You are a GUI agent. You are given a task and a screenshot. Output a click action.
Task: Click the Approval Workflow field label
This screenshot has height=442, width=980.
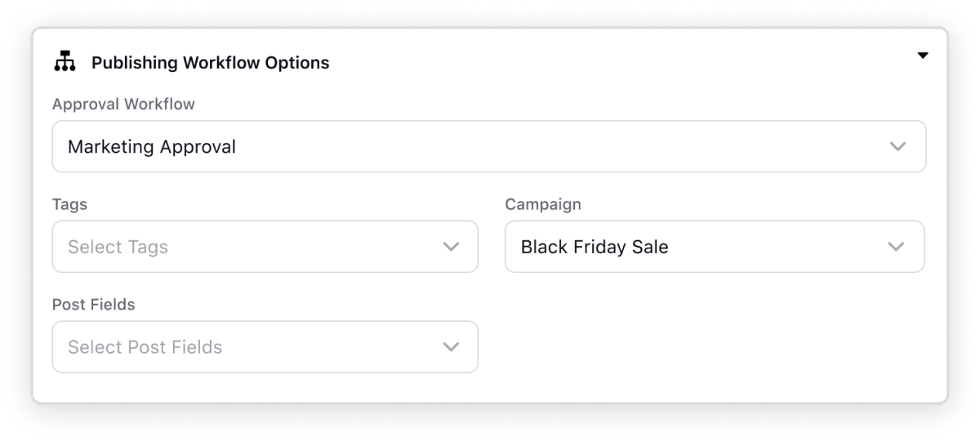123,105
